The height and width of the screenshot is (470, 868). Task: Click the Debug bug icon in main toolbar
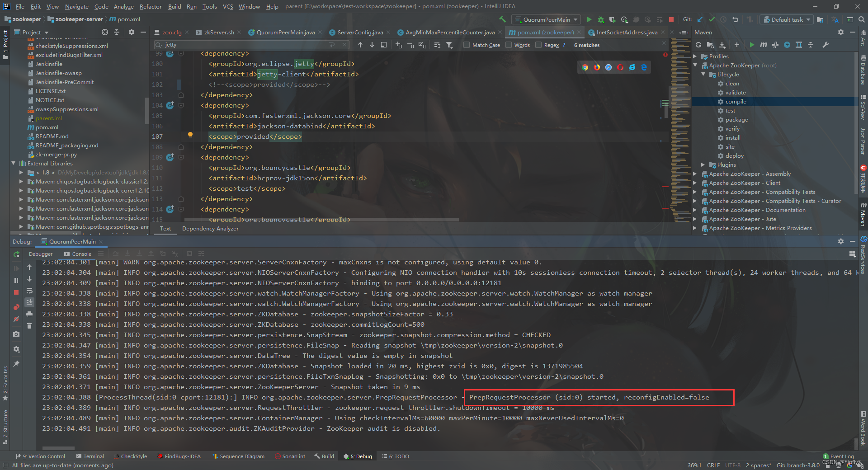(601, 19)
